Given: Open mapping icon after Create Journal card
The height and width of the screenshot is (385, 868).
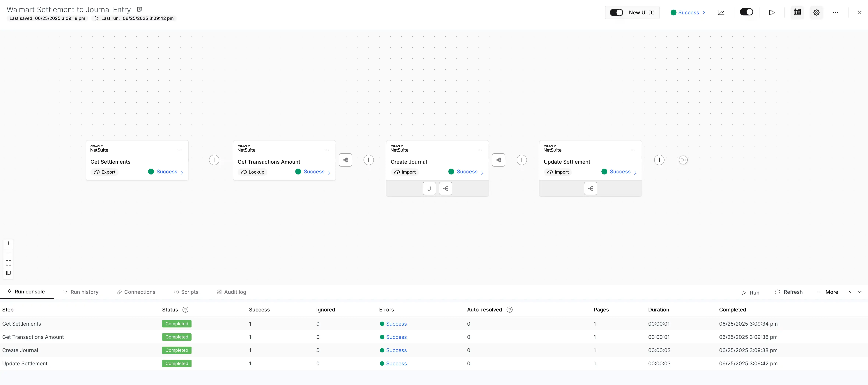Looking at the screenshot, I should [498, 160].
